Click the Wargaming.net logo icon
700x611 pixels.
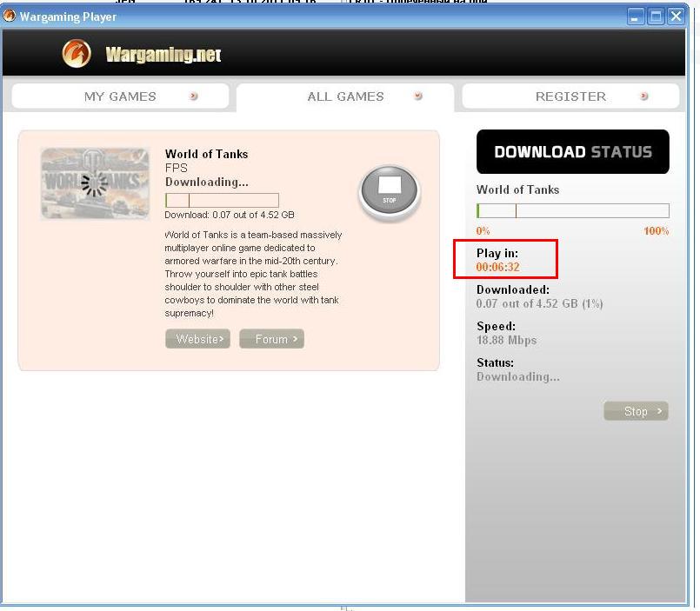(x=77, y=54)
